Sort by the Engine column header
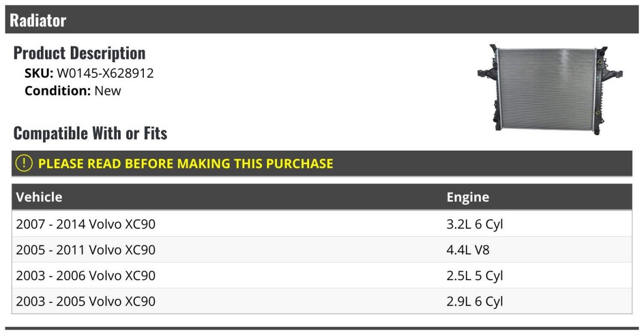The image size is (644, 335). pos(467,197)
